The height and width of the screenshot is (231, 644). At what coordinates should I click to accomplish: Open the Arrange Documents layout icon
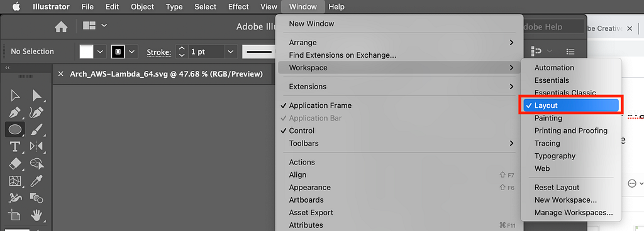pos(89,26)
